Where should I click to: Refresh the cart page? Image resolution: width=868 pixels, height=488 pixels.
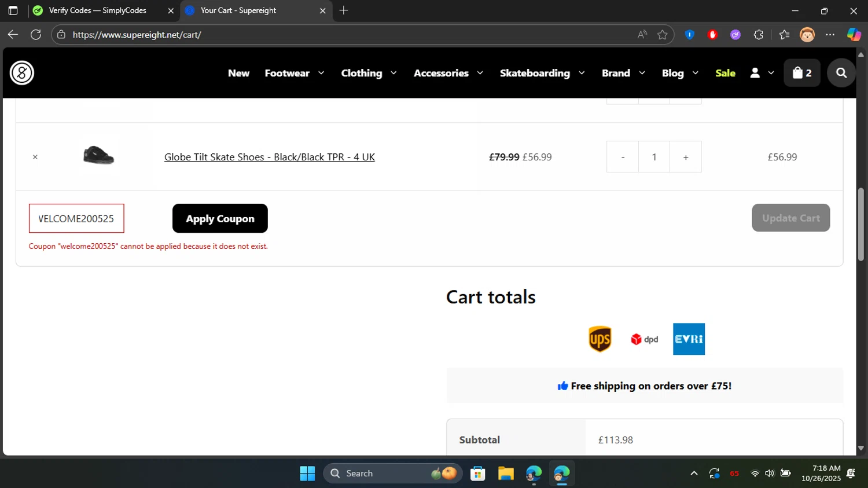coord(36,35)
